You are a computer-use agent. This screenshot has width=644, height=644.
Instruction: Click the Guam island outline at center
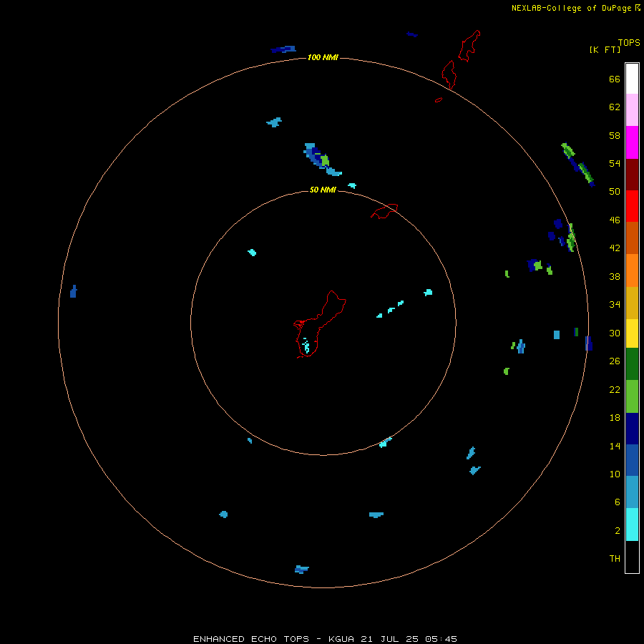[x=320, y=324]
